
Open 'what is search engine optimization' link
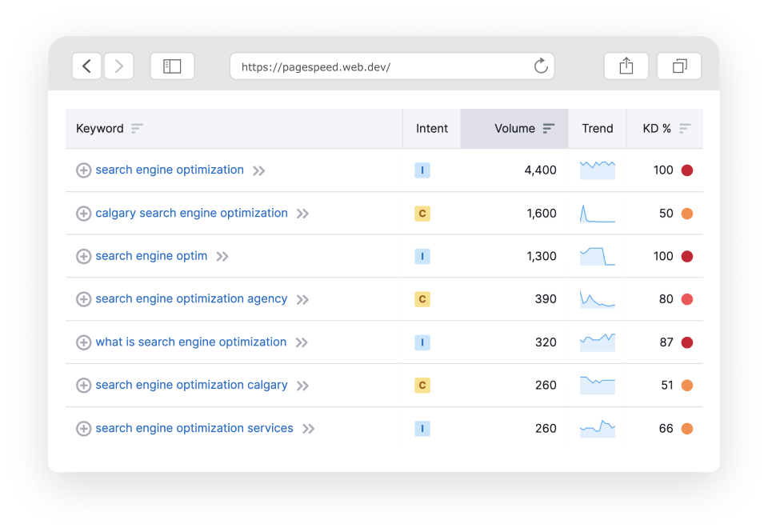tap(190, 342)
